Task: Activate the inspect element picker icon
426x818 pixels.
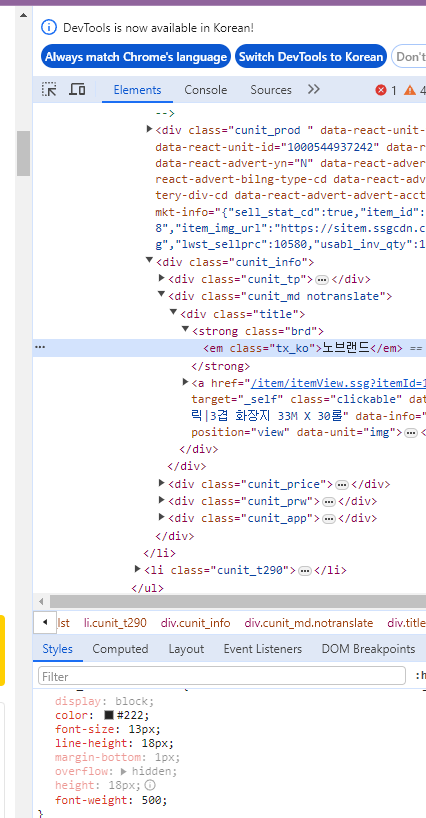Action: (50, 89)
